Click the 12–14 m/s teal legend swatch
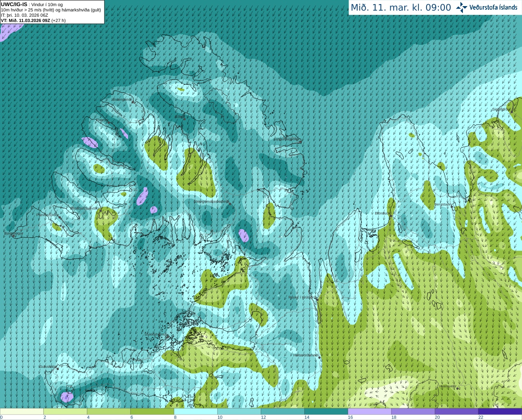The height and width of the screenshot is (420, 522). 283,411
